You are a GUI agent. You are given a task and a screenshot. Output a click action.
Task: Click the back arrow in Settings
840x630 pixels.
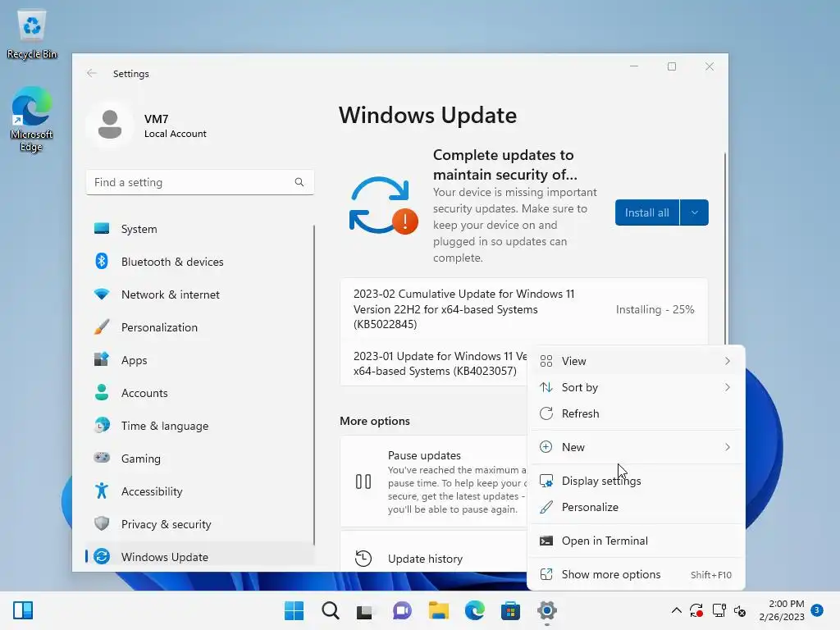(x=92, y=73)
